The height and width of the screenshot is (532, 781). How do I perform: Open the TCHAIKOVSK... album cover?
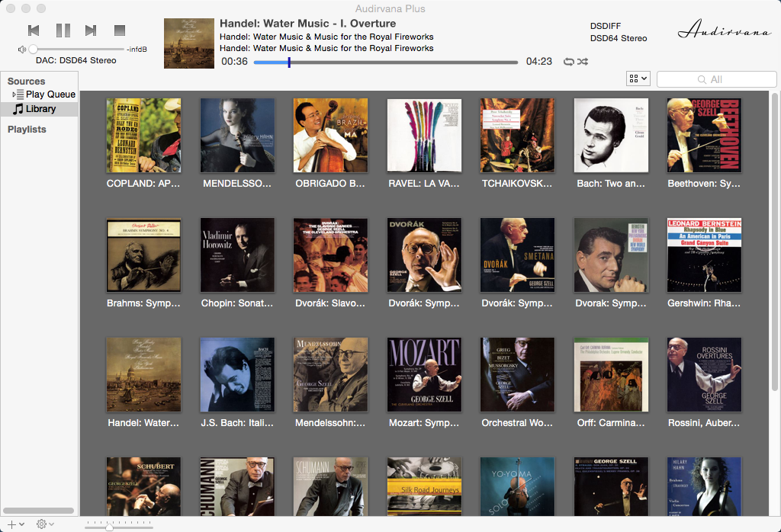(517, 136)
